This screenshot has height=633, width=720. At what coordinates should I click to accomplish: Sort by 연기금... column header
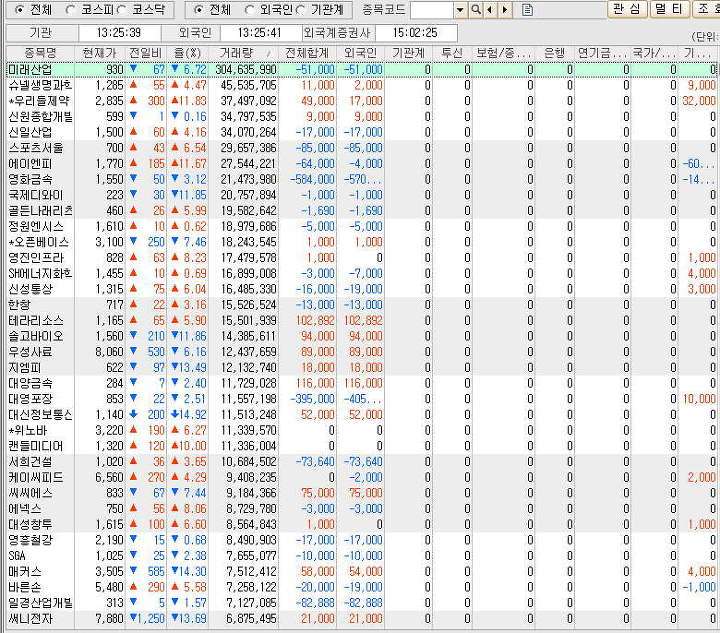(602, 53)
